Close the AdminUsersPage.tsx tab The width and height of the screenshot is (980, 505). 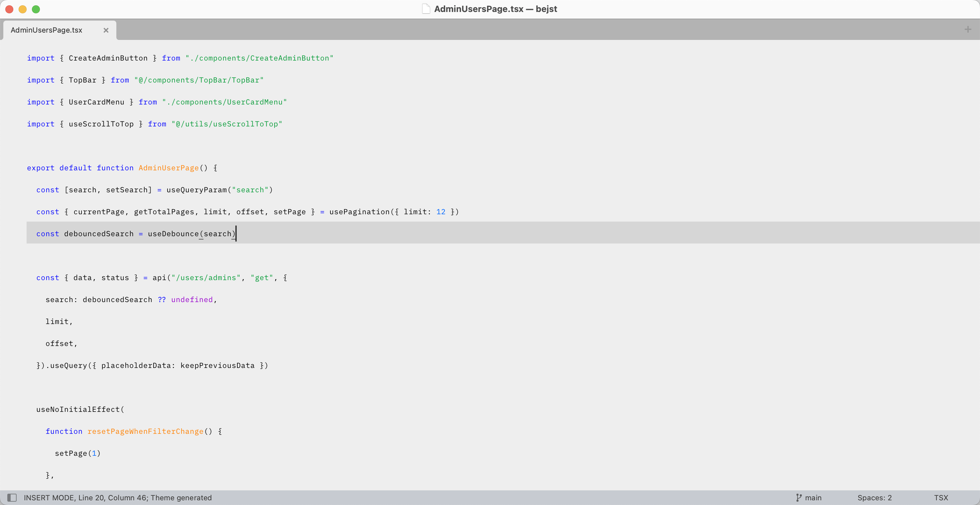point(106,30)
